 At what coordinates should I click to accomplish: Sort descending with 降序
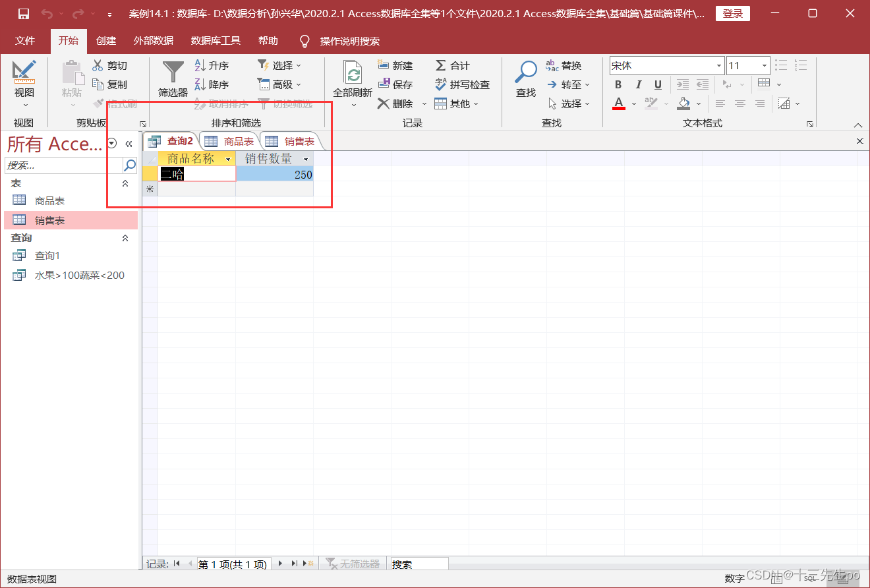[x=212, y=84]
